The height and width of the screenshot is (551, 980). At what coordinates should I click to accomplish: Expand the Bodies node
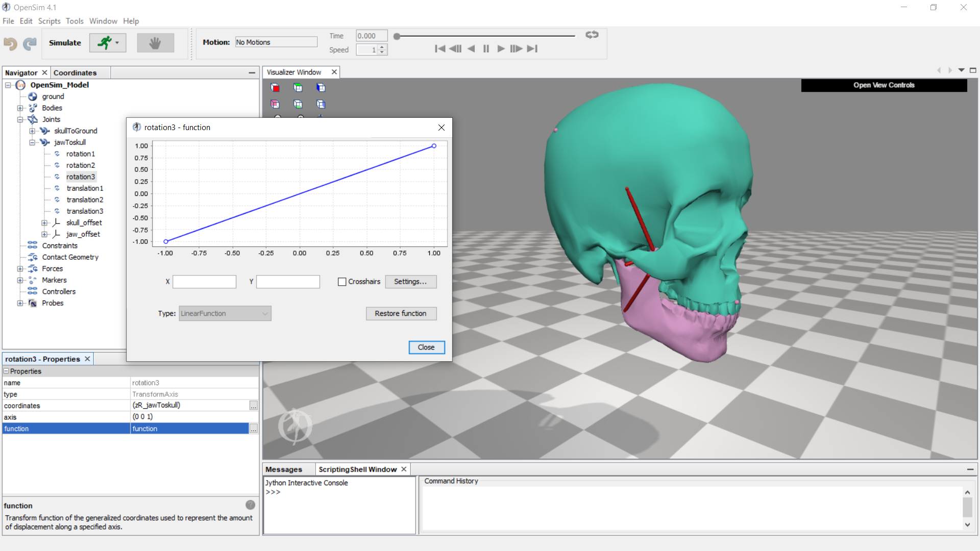(20, 108)
